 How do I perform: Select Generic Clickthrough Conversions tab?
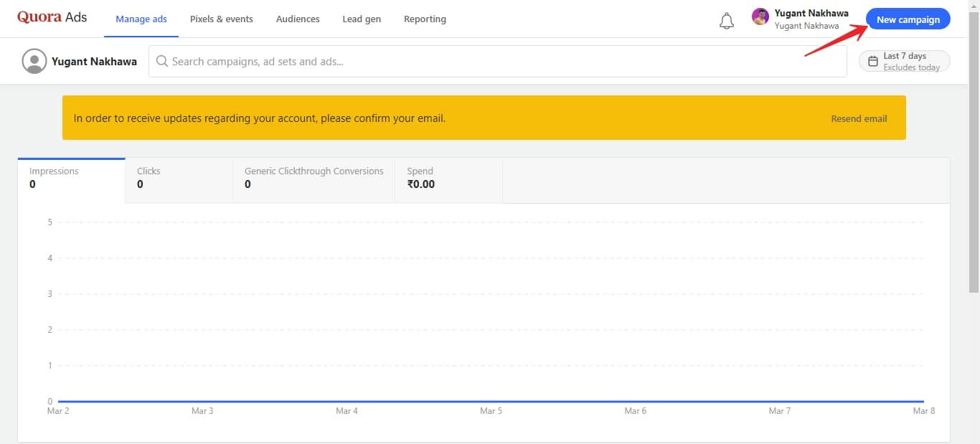coord(314,179)
